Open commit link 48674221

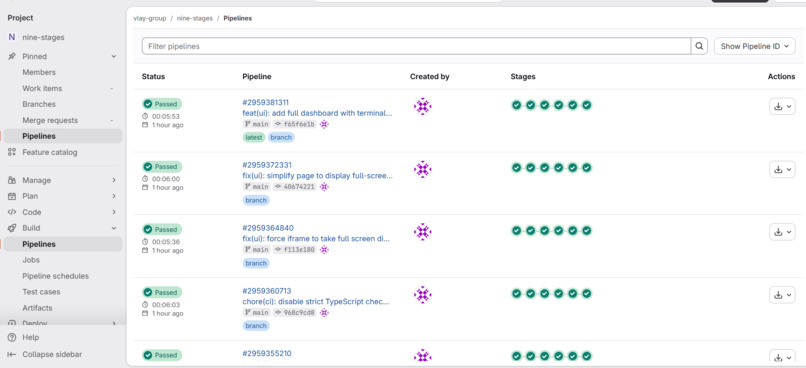(299, 187)
